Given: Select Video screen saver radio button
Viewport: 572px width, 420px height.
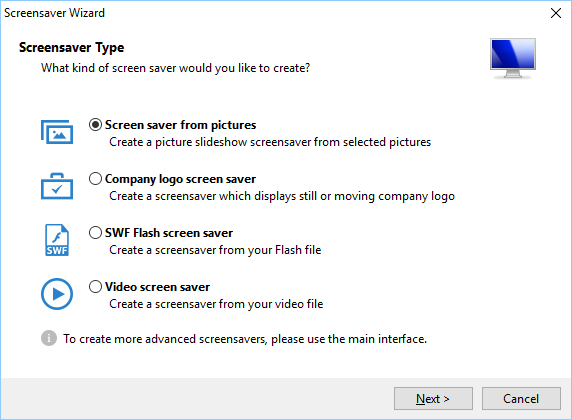Looking at the screenshot, I should [95, 287].
